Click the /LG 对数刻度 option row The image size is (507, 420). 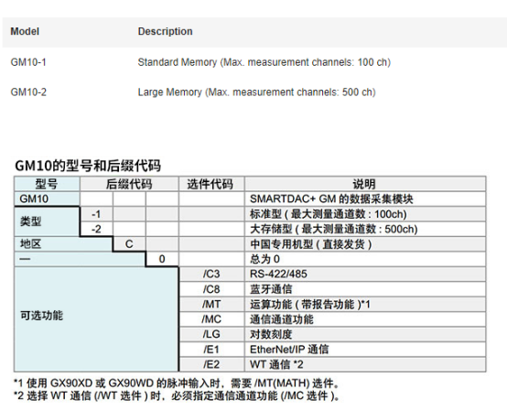click(x=332, y=334)
